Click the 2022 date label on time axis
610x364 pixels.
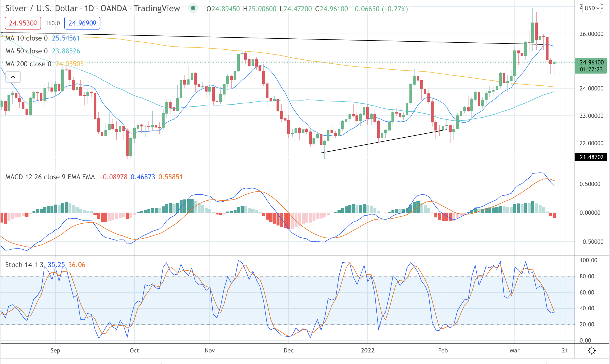tap(368, 350)
